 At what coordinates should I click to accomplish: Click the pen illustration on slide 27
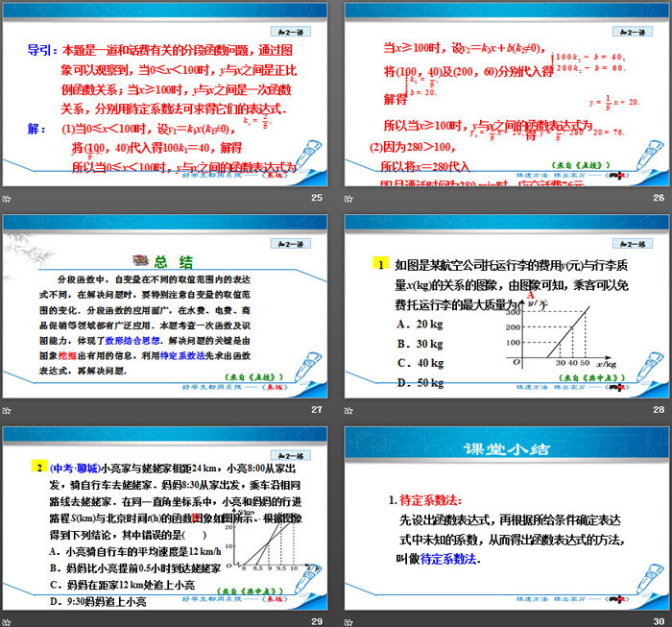click(x=308, y=367)
